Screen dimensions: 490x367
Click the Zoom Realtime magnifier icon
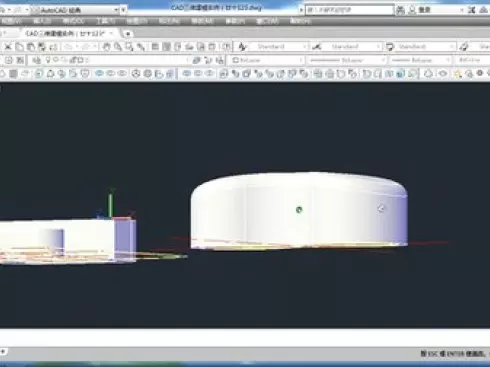pyautogui.click(x=118, y=47)
